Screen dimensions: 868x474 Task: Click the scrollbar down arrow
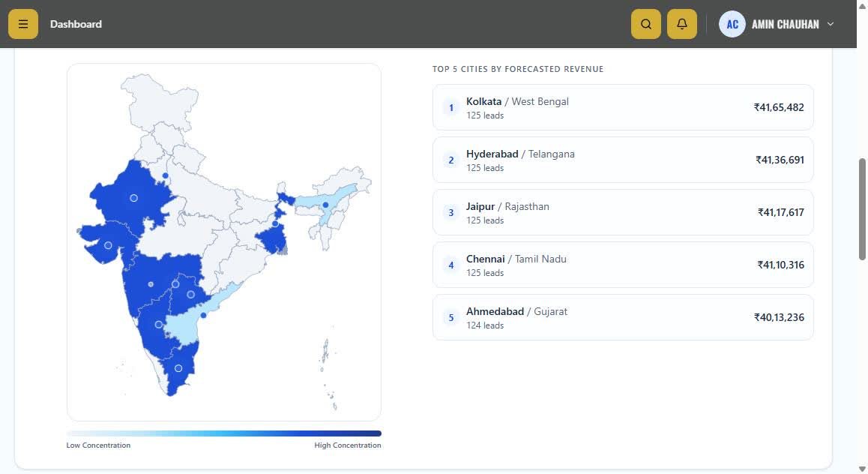(x=862, y=469)
